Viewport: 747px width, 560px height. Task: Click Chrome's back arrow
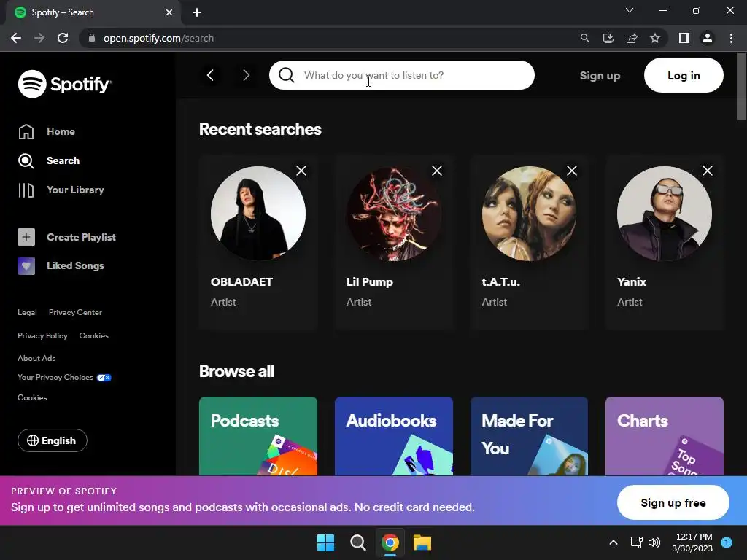[x=16, y=38]
